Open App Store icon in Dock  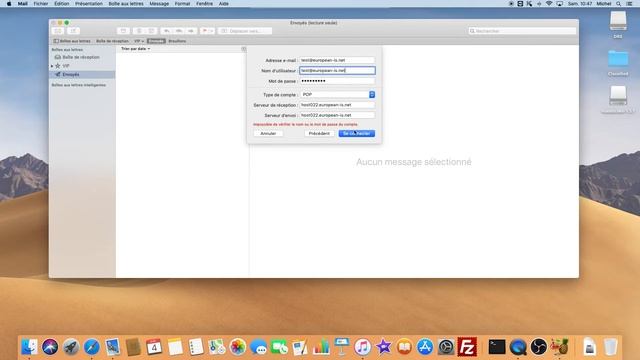pos(425,347)
